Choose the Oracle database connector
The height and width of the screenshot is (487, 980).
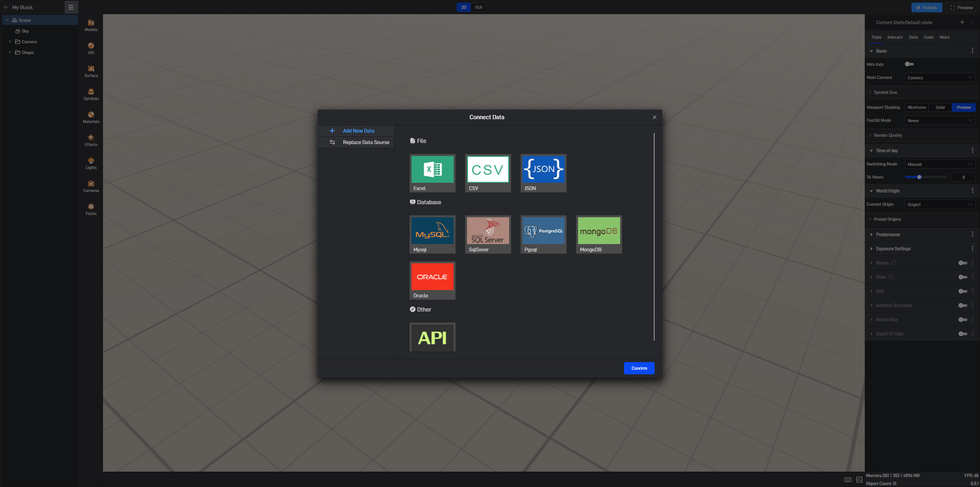point(433,280)
